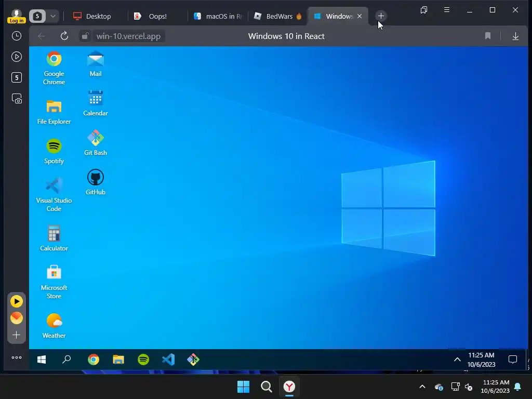Viewport: 532px width, 399px height.
Task: Open the sidebar three-dots more options
Action: [16, 357]
